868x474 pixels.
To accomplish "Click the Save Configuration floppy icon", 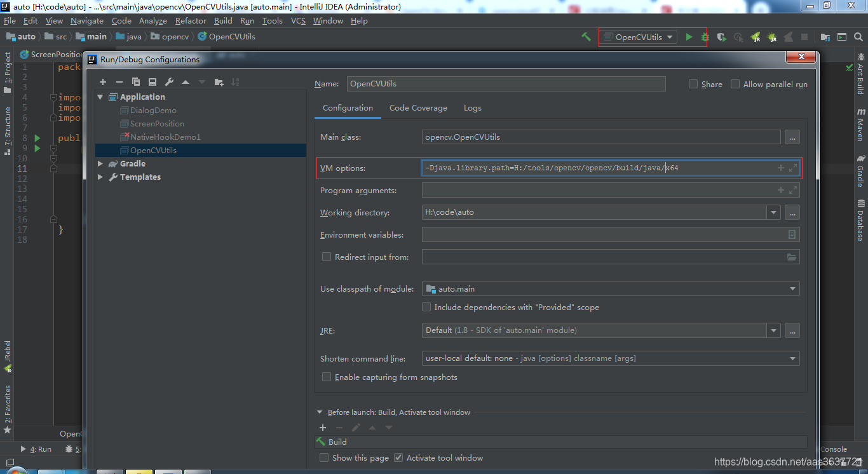I will pyautogui.click(x=153, y=82).
